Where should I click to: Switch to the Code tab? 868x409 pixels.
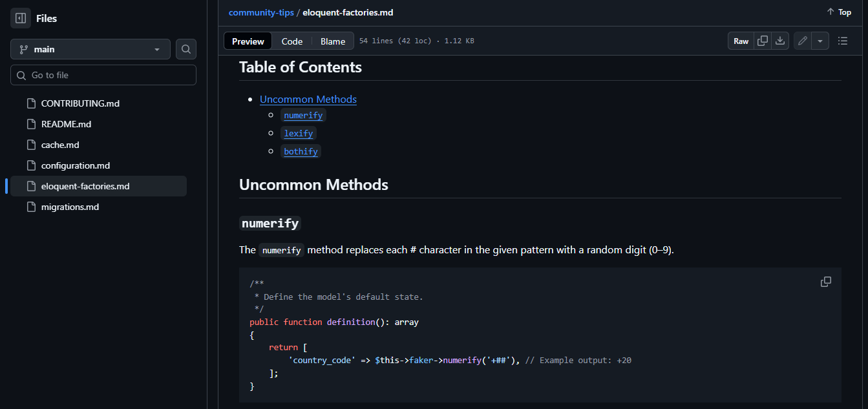pos(291,41)
